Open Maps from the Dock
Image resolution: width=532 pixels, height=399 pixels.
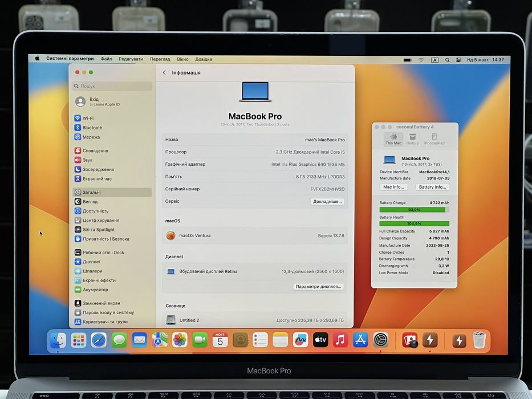coord(160,340)
